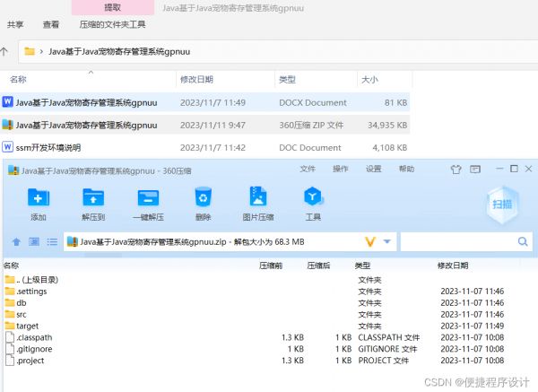538x392 pixels.
Task: Close the 360压缩 window
Action: pos(529,169)
